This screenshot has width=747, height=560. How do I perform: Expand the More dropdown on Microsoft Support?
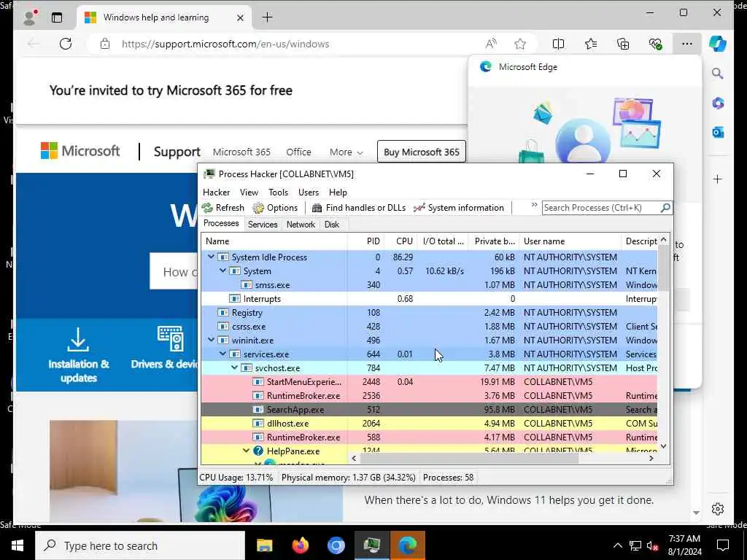click(x=347, y=152)
